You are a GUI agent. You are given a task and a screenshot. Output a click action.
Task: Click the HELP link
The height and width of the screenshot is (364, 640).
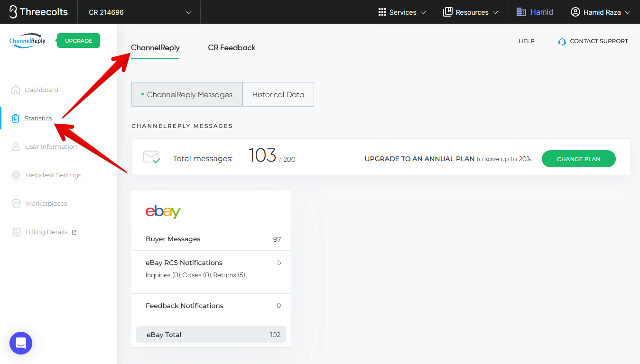[x=526, y=41]
